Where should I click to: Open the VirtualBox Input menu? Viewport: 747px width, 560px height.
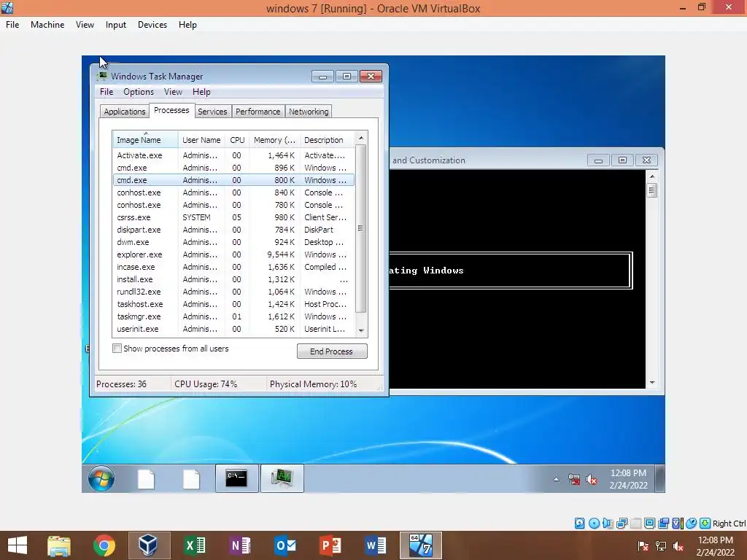116,25
